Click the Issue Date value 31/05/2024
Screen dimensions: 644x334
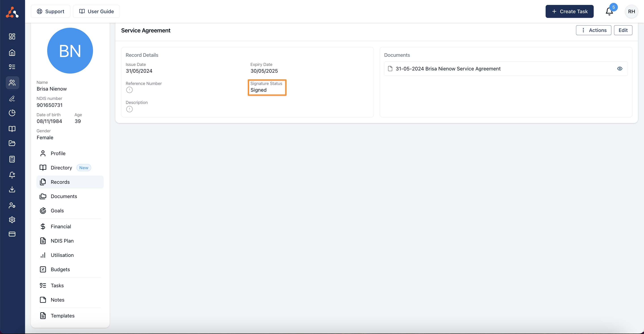pos(139,71)
